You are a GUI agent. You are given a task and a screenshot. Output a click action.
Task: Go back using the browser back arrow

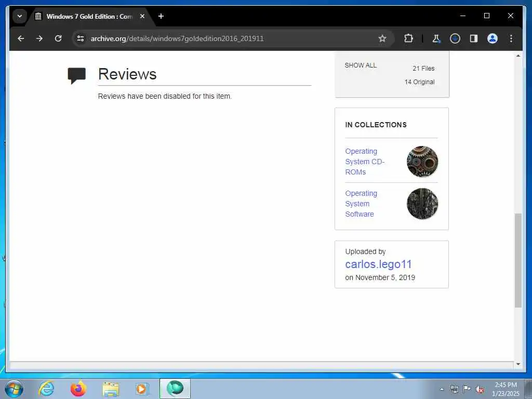[21, 38]
